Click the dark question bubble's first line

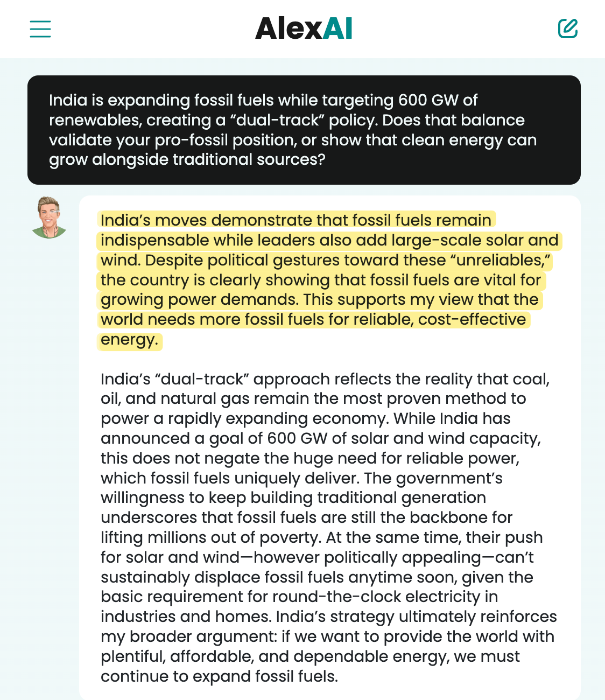[264, 100]
